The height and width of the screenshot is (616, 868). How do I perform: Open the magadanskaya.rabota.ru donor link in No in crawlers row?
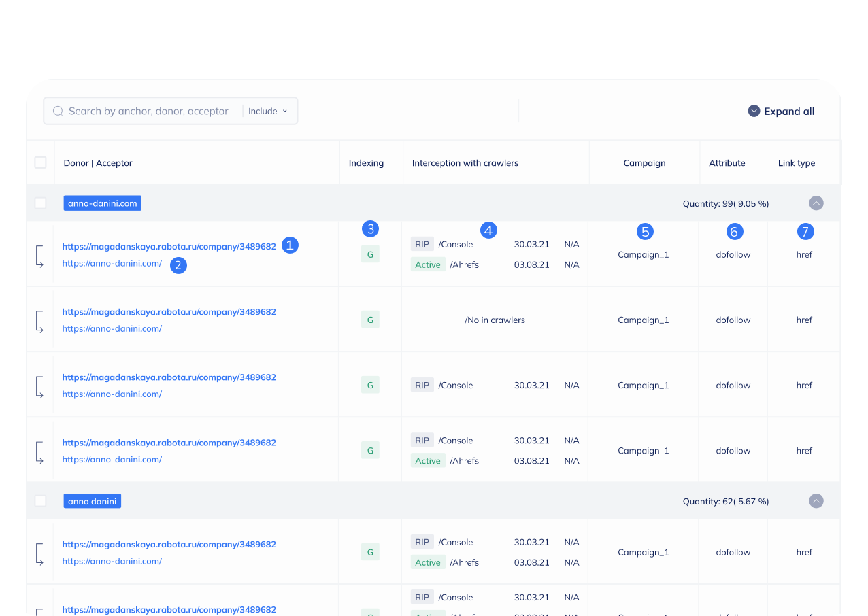pyautogui.click(x=169, y=312)
